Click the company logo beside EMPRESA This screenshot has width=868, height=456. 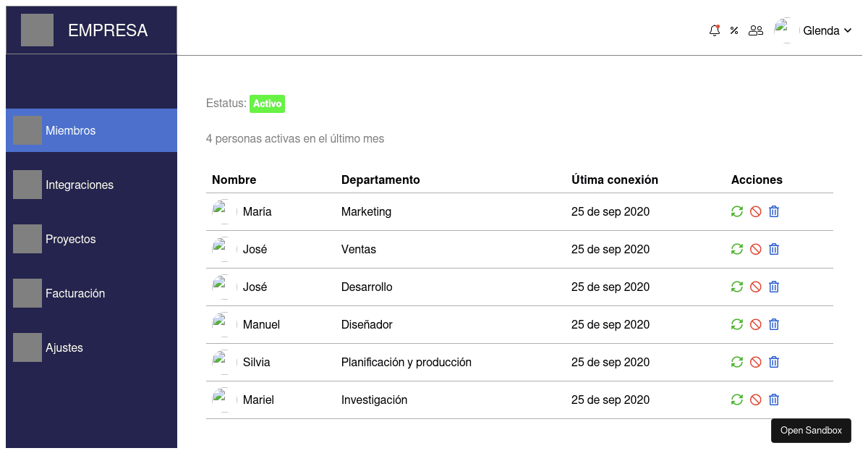[x=37, y=30]
